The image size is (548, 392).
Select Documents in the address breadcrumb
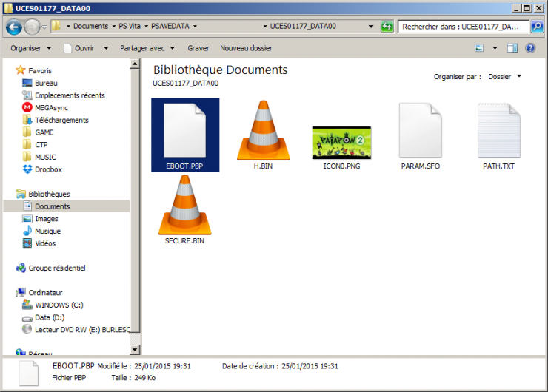pos(90,26)
